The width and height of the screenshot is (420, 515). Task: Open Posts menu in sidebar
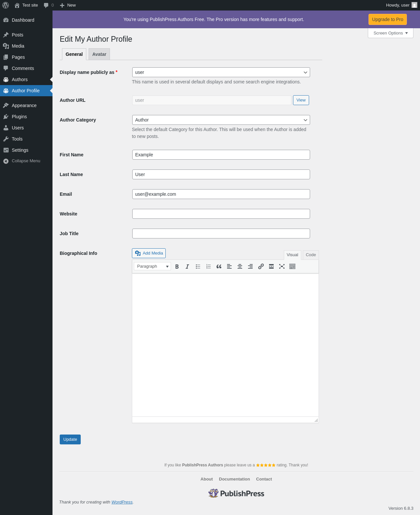coord(26,35)
